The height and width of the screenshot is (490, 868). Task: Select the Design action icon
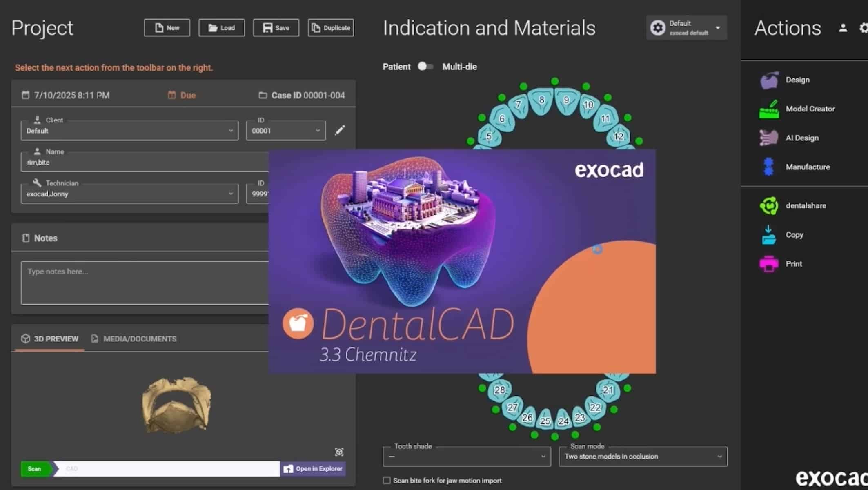click(x=769, y=80)
